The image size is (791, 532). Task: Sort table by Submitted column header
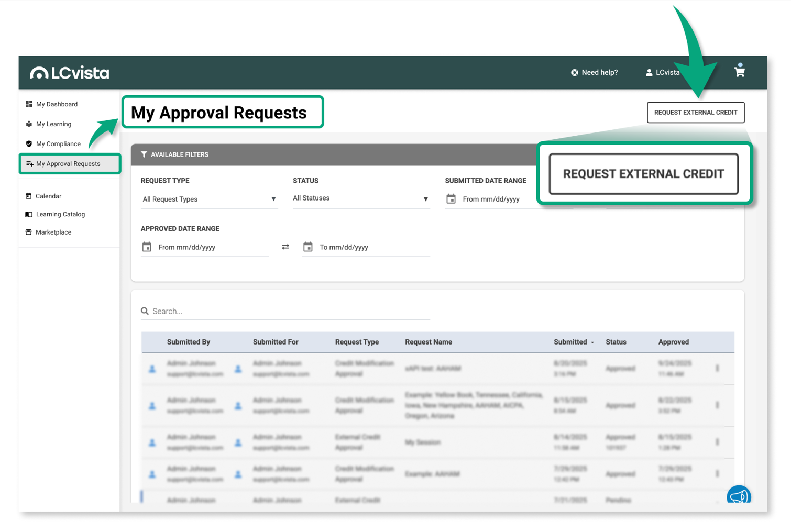point(571,342)
